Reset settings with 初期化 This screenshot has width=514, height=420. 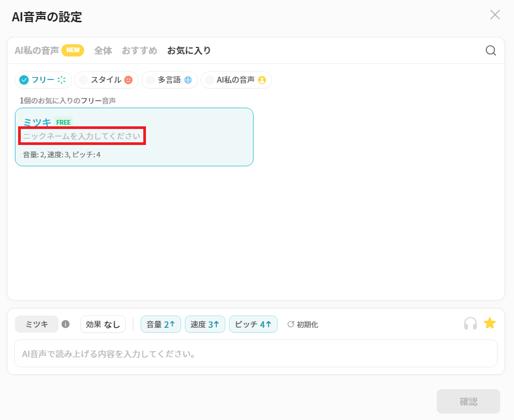(303, 325)
